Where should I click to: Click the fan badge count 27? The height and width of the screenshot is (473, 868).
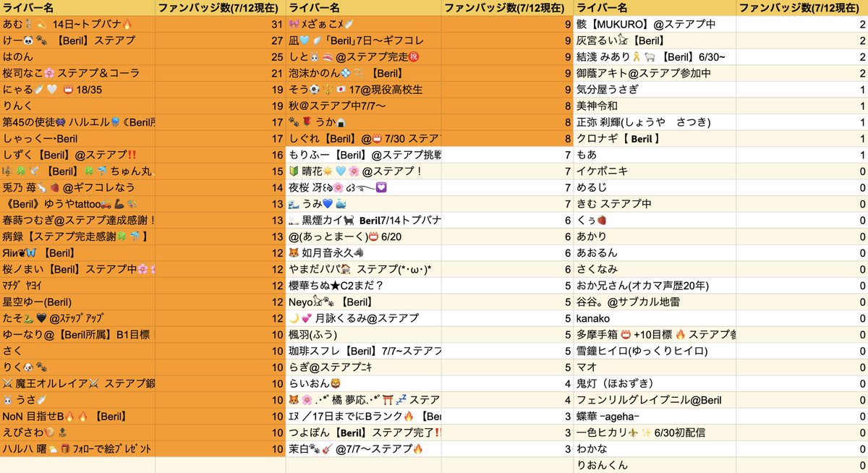[221, 41]
